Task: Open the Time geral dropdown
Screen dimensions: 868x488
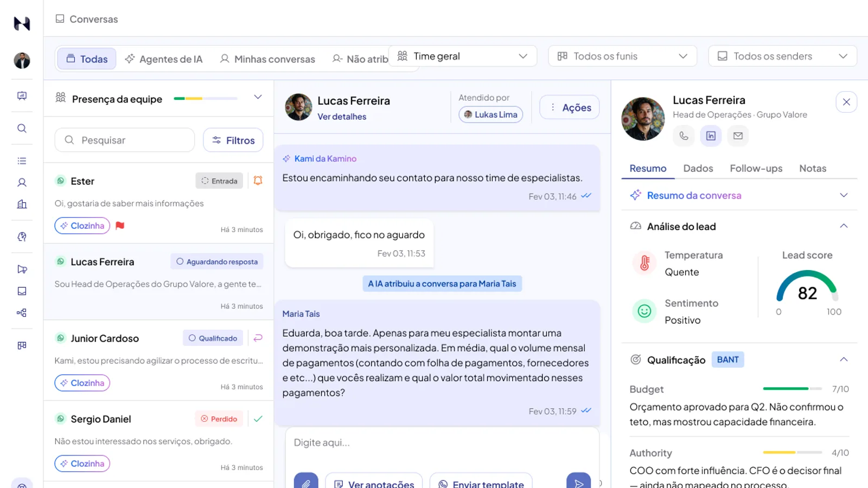Action: pyautogui.click(x=463, y=56)
